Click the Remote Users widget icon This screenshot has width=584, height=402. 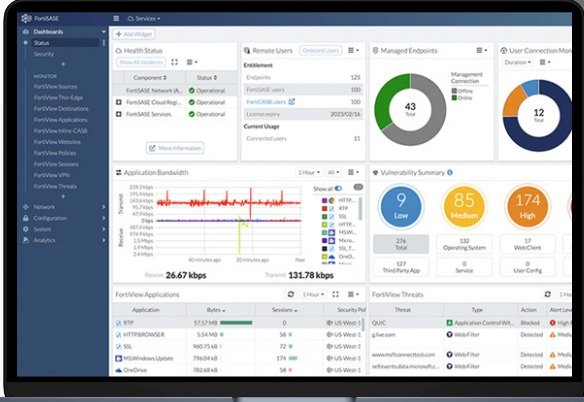(247, 51)
